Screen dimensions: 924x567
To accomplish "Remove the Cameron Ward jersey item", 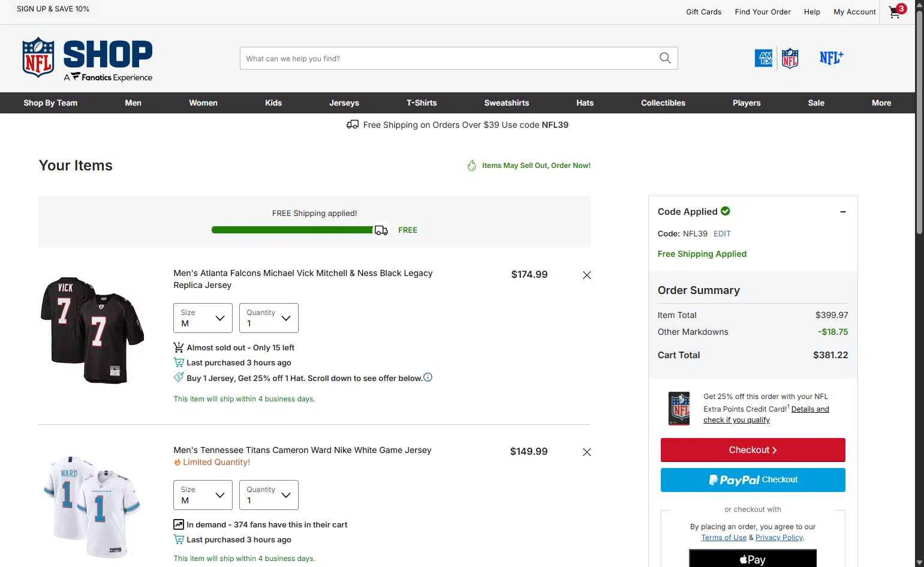I will pos(587,452).
